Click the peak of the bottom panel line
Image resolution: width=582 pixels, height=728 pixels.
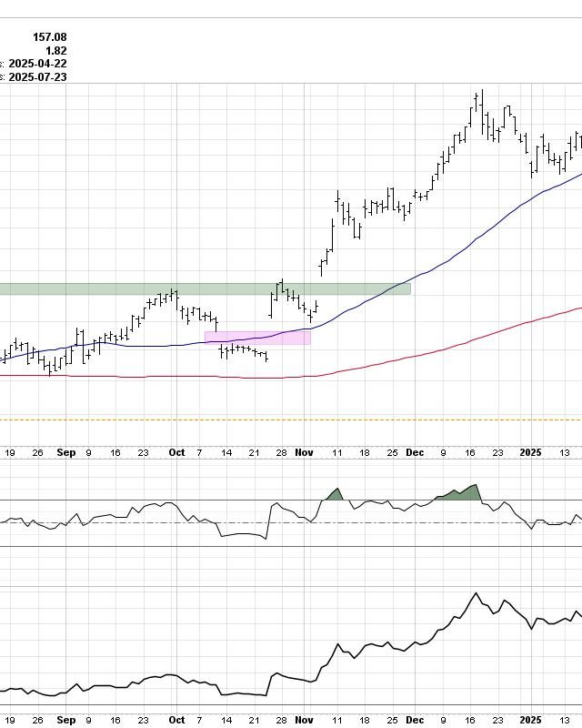click(x=475, y=594)
